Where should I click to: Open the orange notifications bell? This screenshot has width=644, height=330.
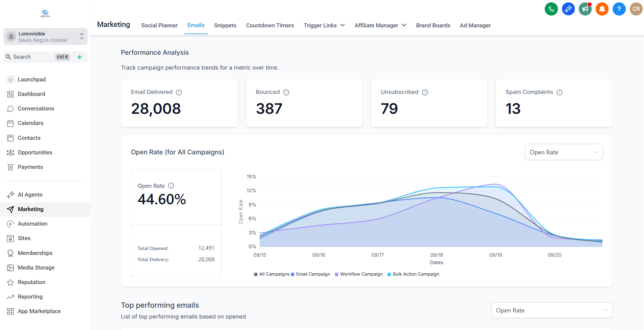[602, 9]
